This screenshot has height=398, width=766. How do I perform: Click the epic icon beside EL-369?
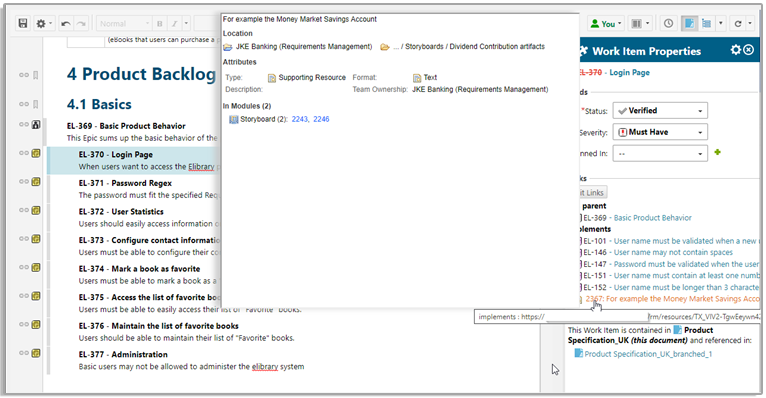click(36, 125)
